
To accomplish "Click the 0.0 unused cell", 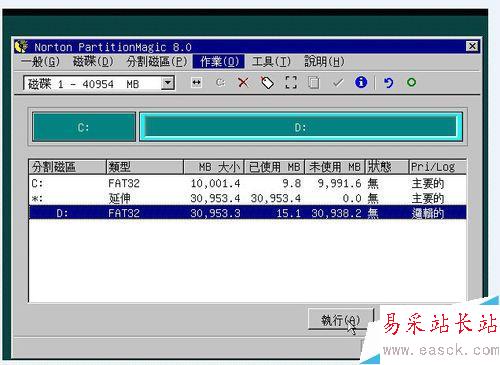I will tap(352, 199).
